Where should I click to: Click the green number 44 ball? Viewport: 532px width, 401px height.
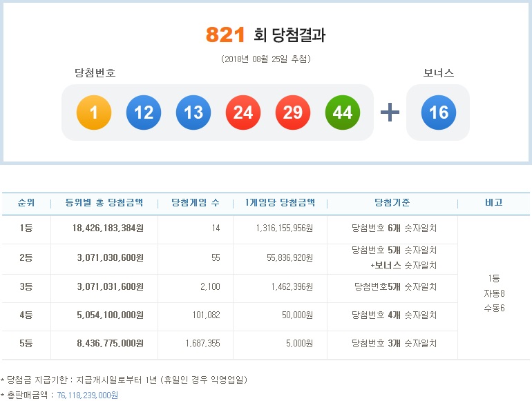[x=342, y=113]
